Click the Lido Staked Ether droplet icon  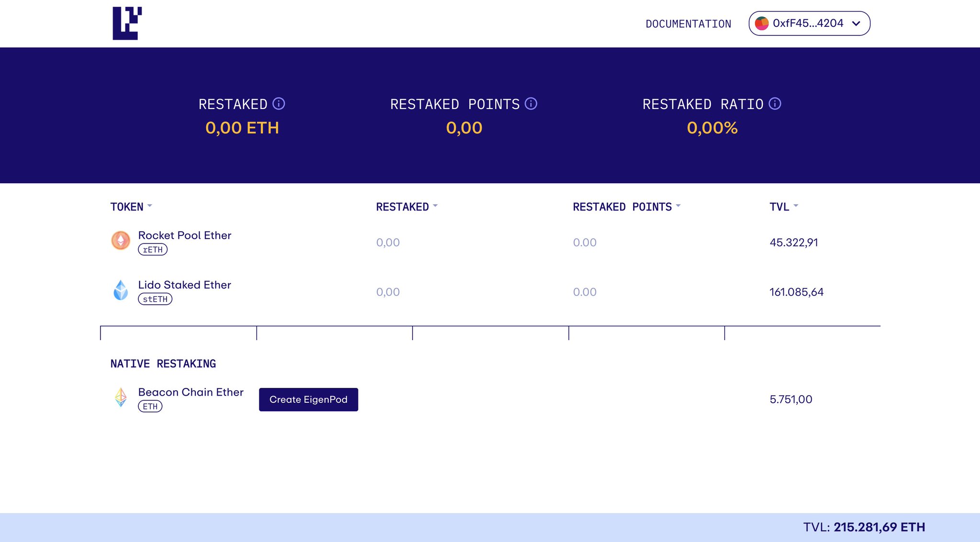(x=121, y=290)
